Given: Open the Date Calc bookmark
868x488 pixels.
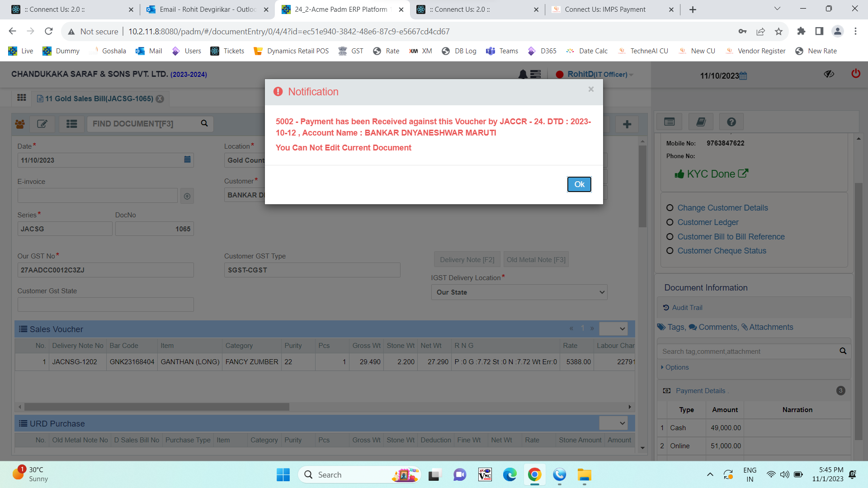Looking at the screenshot, I should [587, 51].
